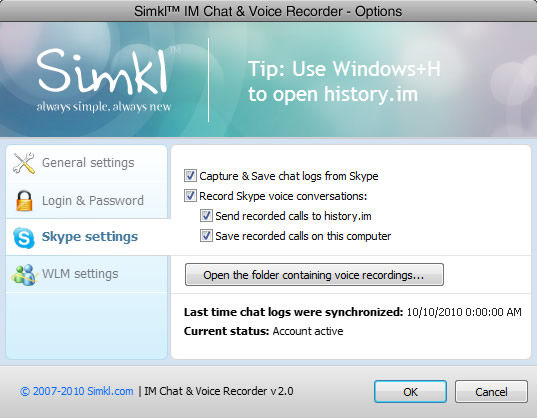
Task: Open the General settings tab
Action: tap(87, 163)
